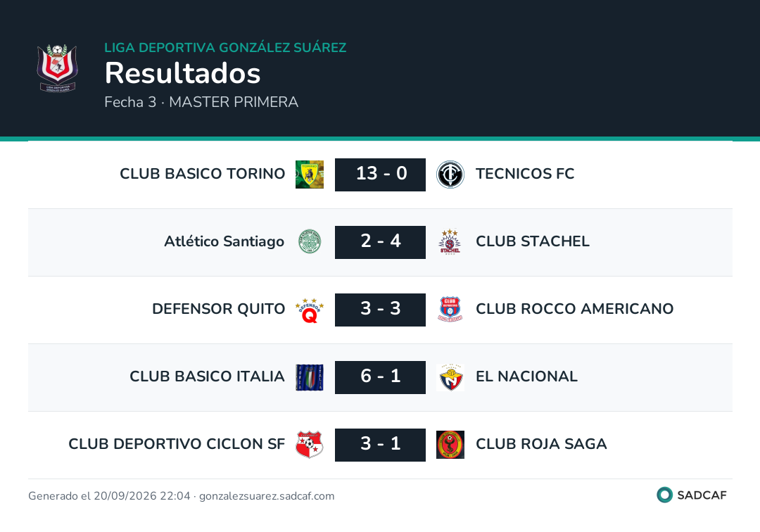Click the 6 - 1 score box
The image size is (760, 532).
pyautogui.click(x=381, y=377)
